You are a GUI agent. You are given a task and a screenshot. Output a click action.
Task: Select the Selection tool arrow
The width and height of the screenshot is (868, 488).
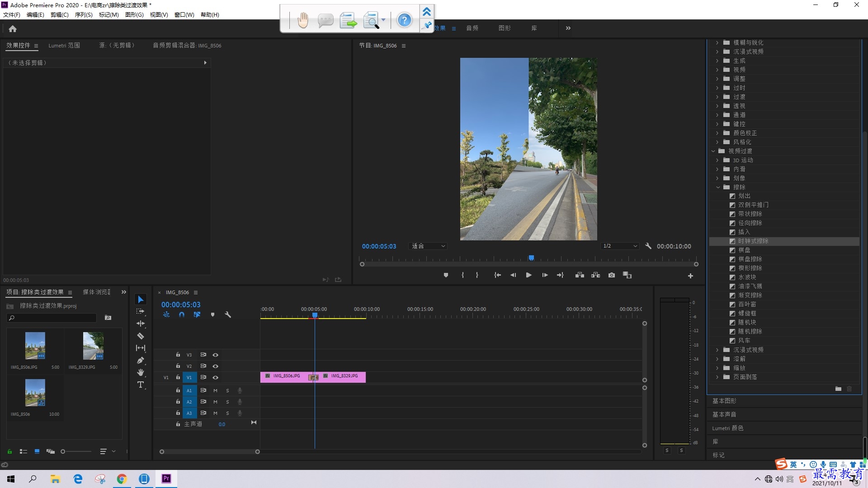point(141,300)
